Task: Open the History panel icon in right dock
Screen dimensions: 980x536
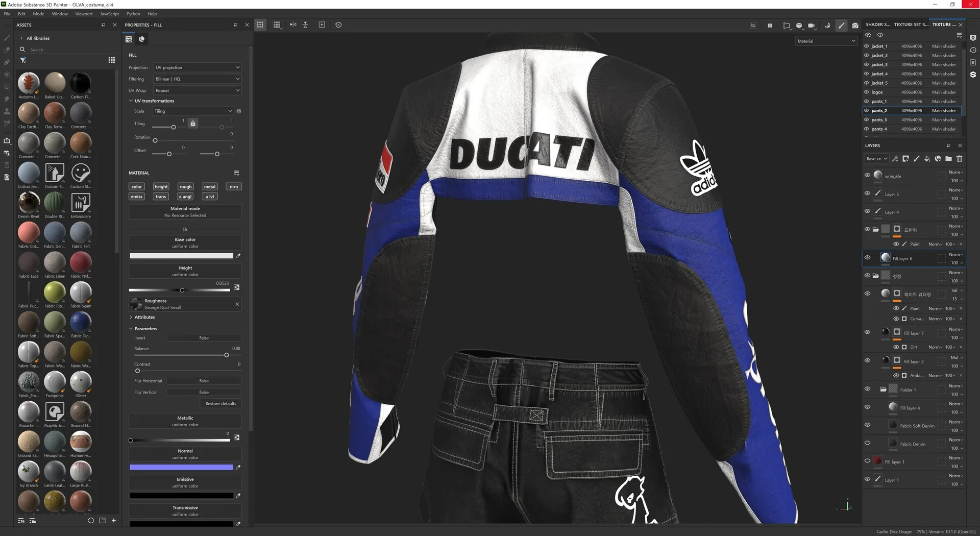Action: coord(973,50)
